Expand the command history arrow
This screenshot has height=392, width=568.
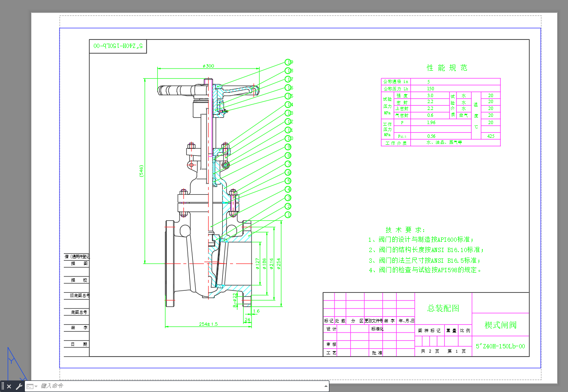click(x=326, y=386)
